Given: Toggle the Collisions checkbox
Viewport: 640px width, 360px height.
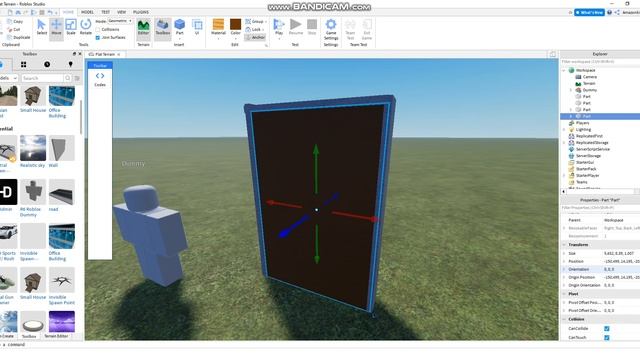Looking at the screenshot, I should coord(98,30).
